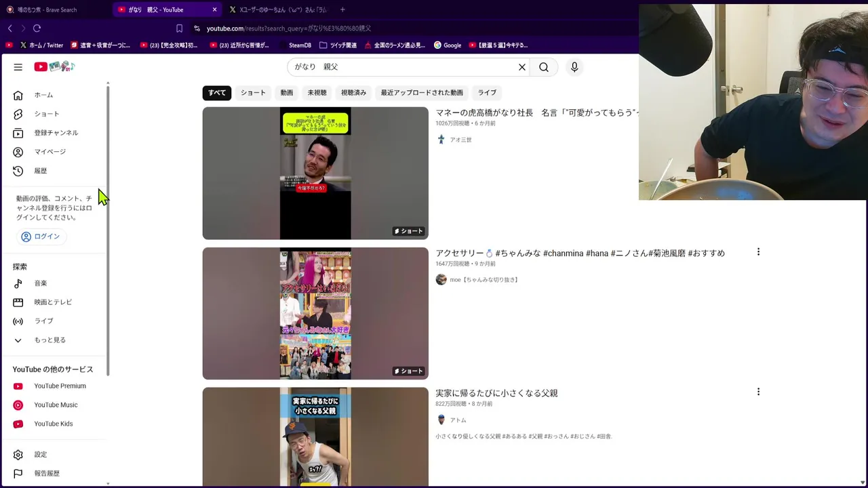Open the YouTube hamburger guide menu
868x488 pixels.
pyautogui.click(x=18, y=67)
